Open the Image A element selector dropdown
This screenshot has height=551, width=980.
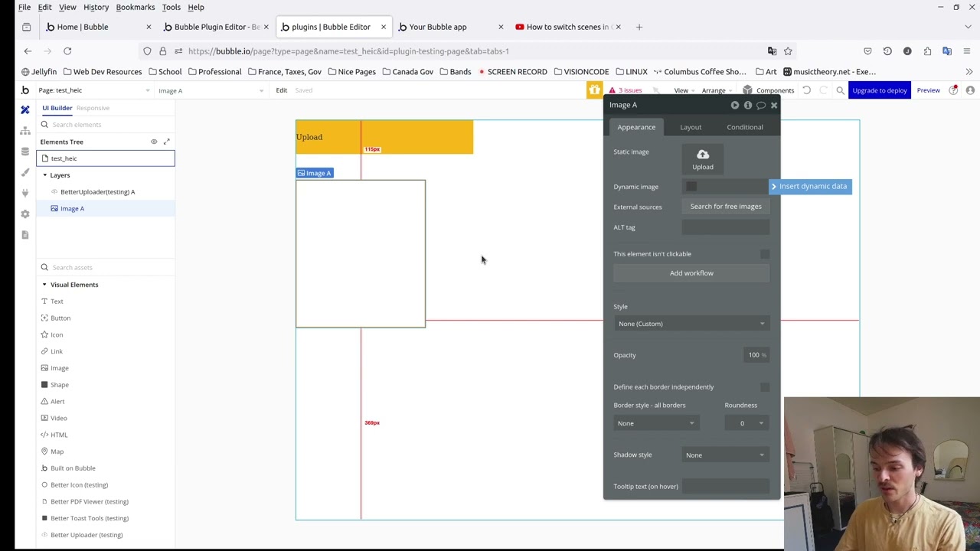pos(211,90)
